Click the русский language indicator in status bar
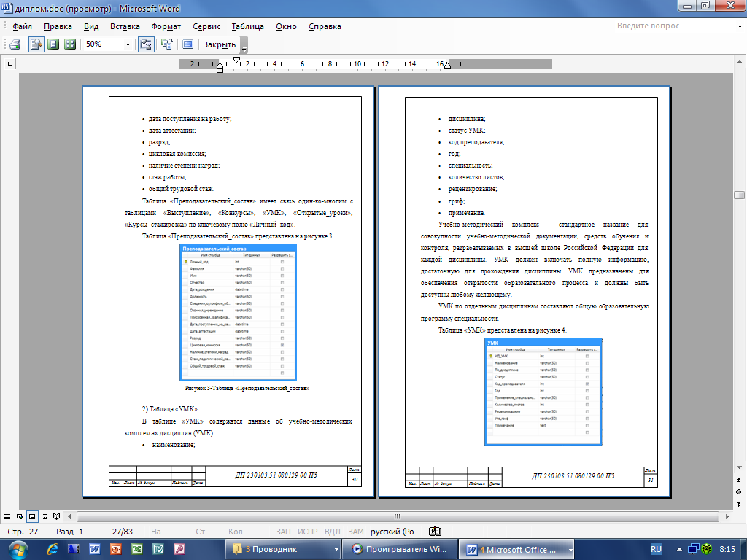Viewport: 747px width, 560px height. click(x=392, y=532)
